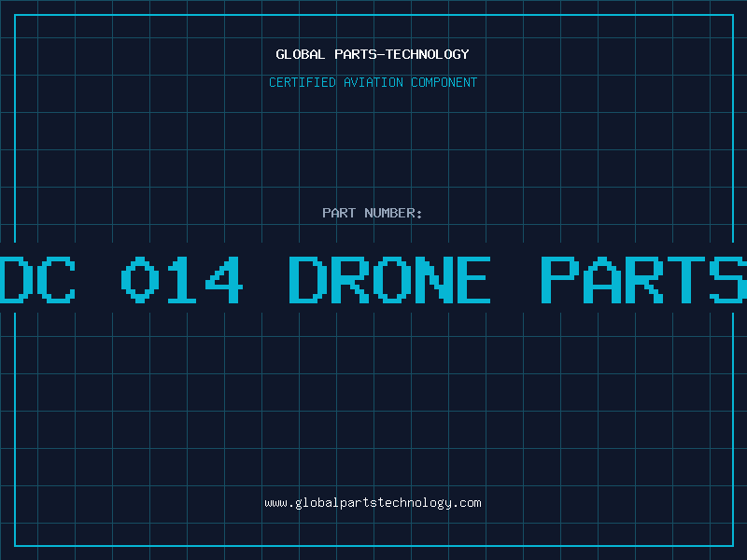Open the www.globalpartstechnology.com link

[373, 503]
